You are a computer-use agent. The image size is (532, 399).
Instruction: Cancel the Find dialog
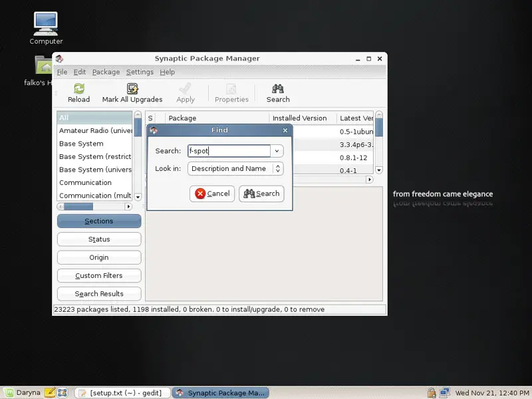point(212,194)
